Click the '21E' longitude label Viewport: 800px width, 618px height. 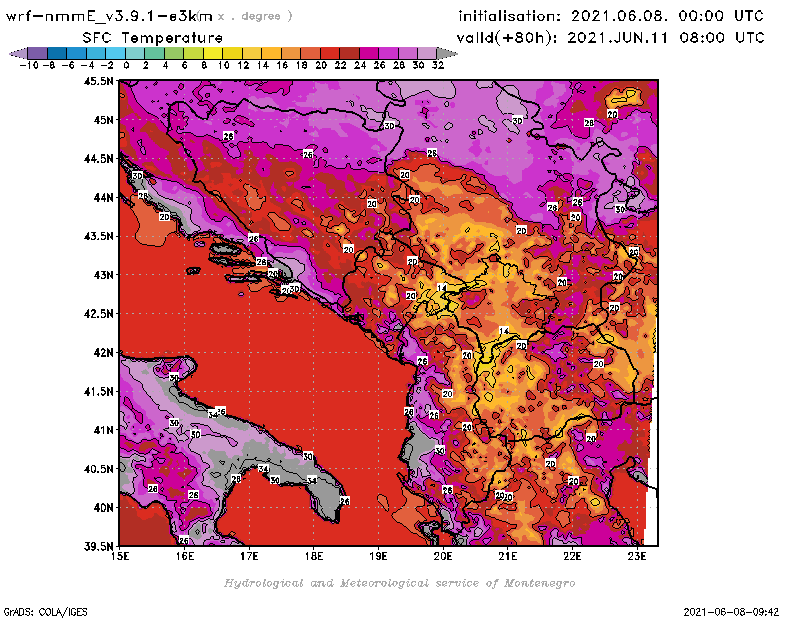508,556
